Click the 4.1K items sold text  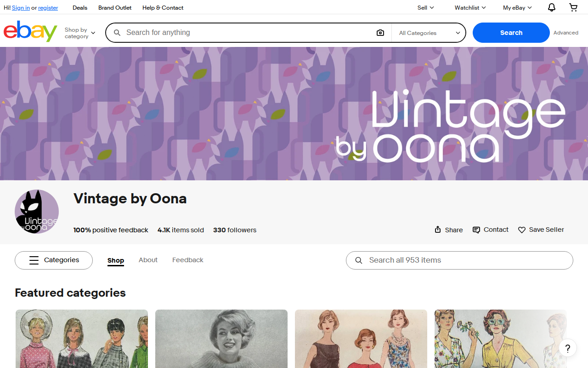(x=181, y=230)
